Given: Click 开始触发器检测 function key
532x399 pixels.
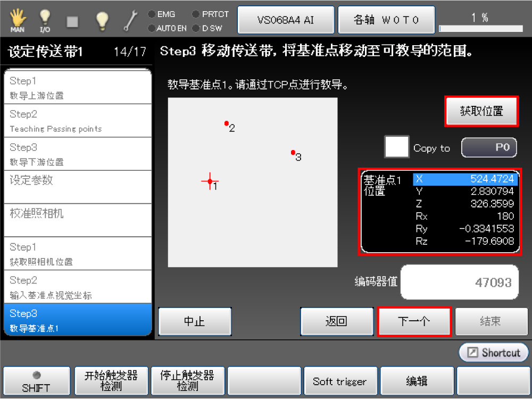Looking at the screenshot, I should (111, 381).
